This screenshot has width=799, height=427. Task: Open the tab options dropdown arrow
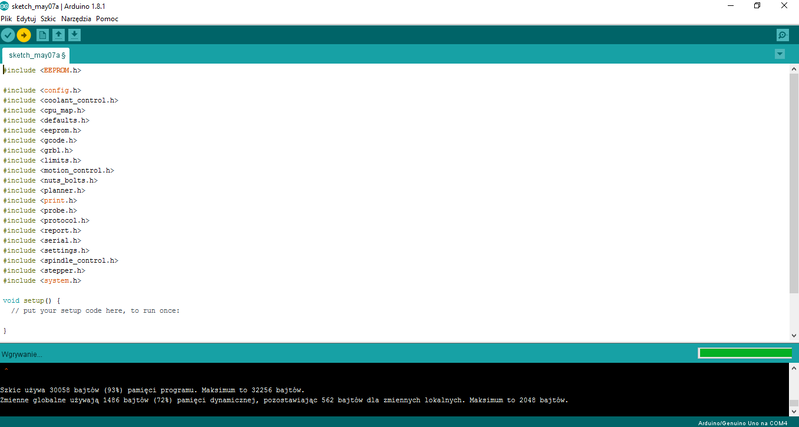coord(780,54)
